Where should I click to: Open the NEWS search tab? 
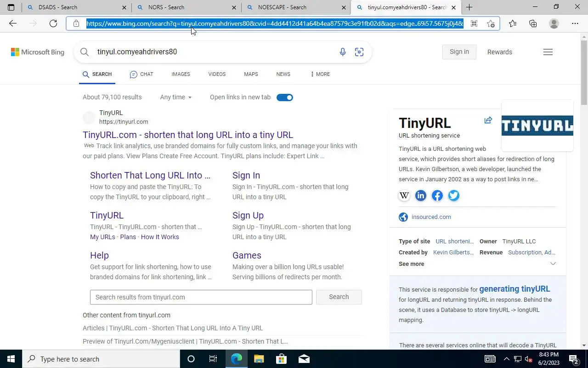(x=283, y=74)
